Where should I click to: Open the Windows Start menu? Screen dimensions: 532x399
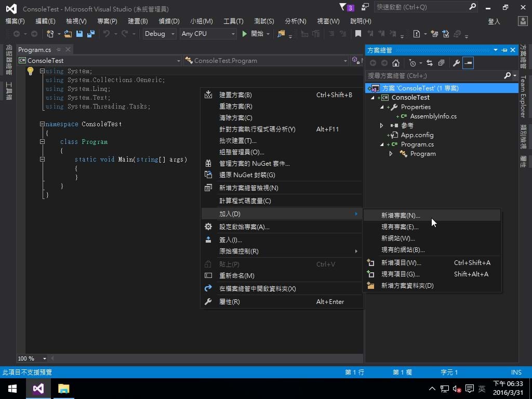(12, 389)
